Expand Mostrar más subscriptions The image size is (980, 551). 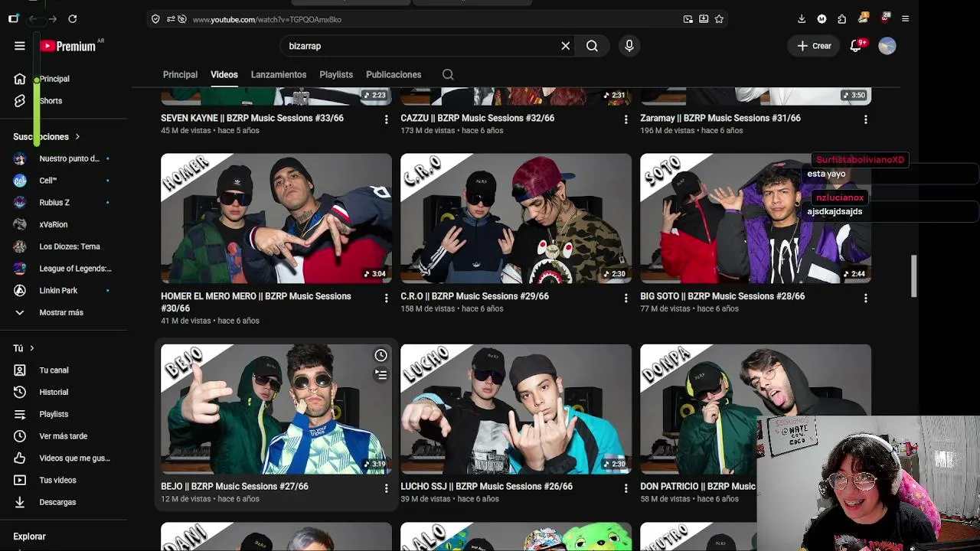point(61,312)
